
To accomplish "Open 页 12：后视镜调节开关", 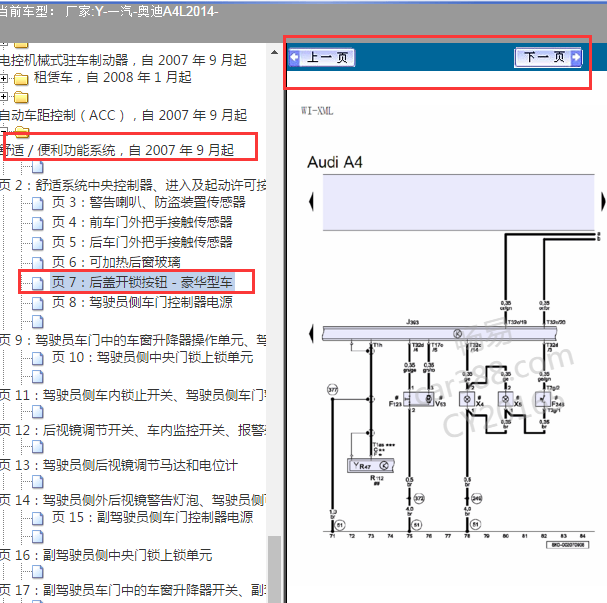I will (x=133, y=430).
